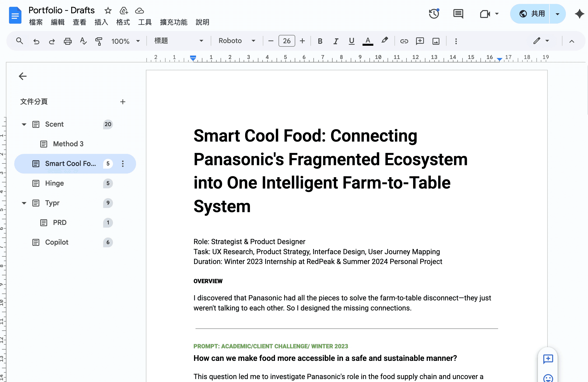Click the print icon
The width and height of the screenshot is (588, 382).
[x=68, y=41]
